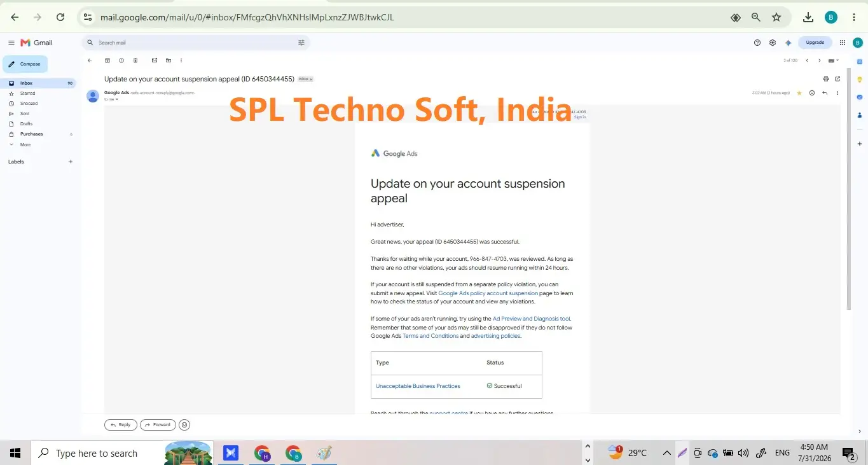The width and height of the screenshot is (868, 465).
Task: Open Gmail Support help icon
Action: tap(757, 43)
